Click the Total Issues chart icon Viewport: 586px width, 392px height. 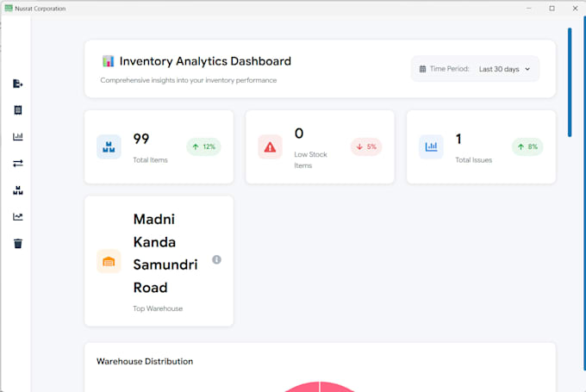[x=431, y=146]
